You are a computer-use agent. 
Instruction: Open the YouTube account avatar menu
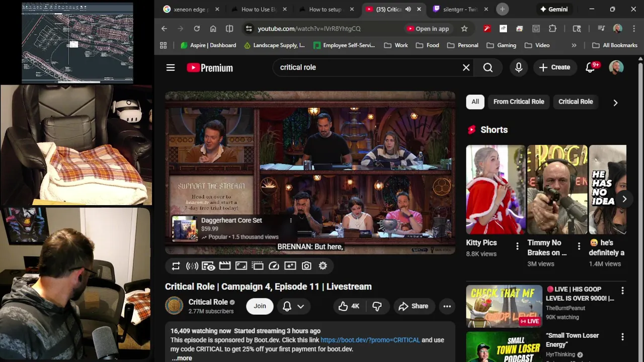pos(616,67)
